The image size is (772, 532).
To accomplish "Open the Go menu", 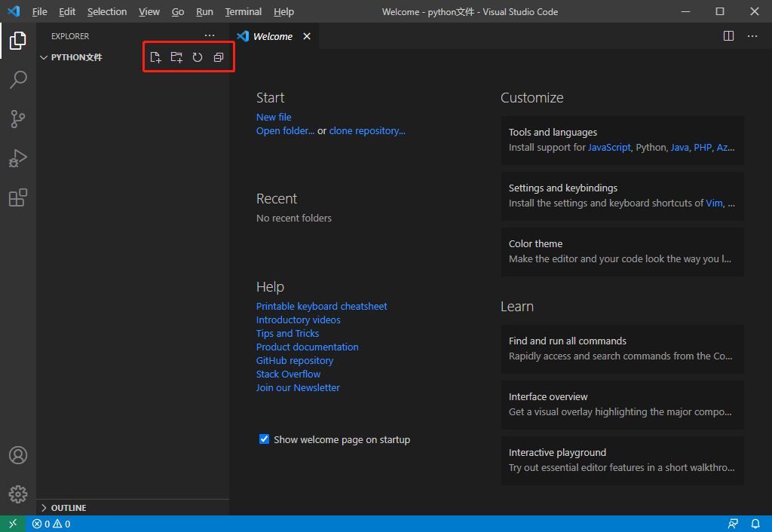I will (x=178, y=11).
